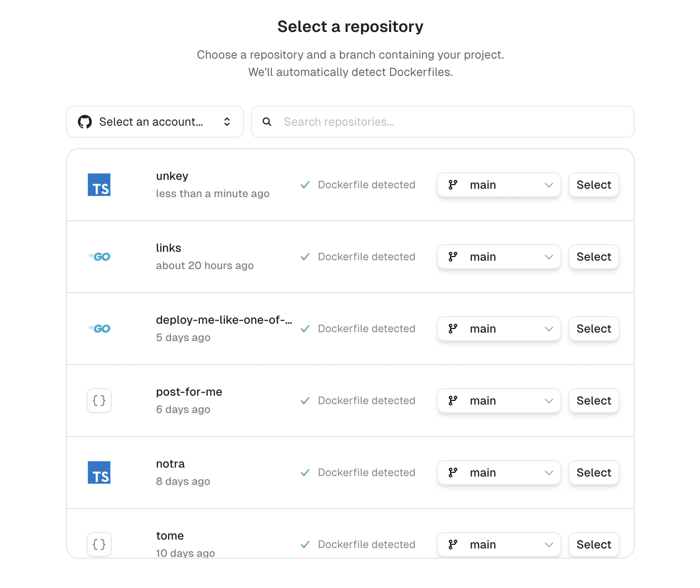Click the links repository name
Screen dimensions: 700x588
click(x=169, y=248)
